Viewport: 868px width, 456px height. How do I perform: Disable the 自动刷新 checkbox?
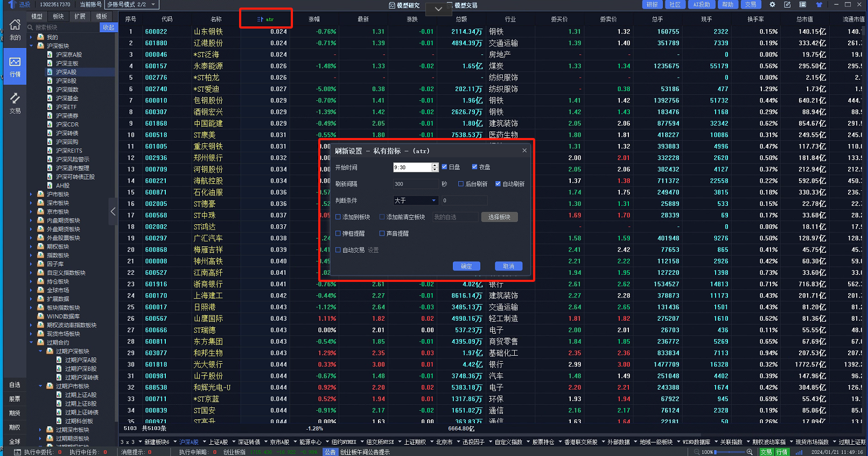[x=498, y=184]
